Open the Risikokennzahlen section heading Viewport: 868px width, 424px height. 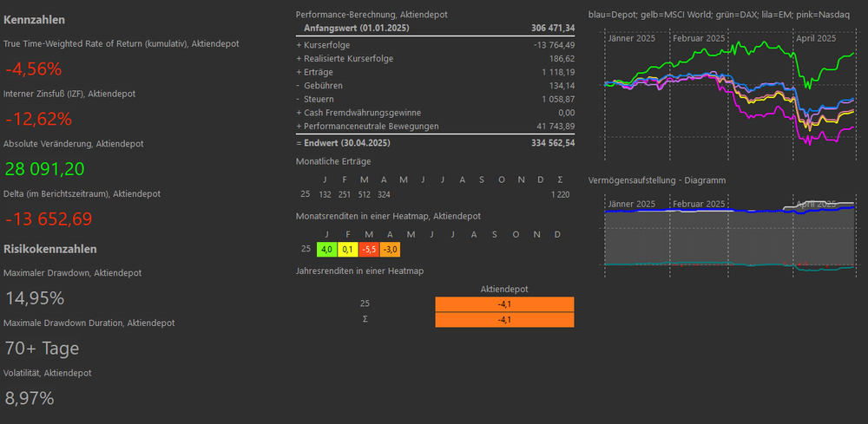(49, 249)
